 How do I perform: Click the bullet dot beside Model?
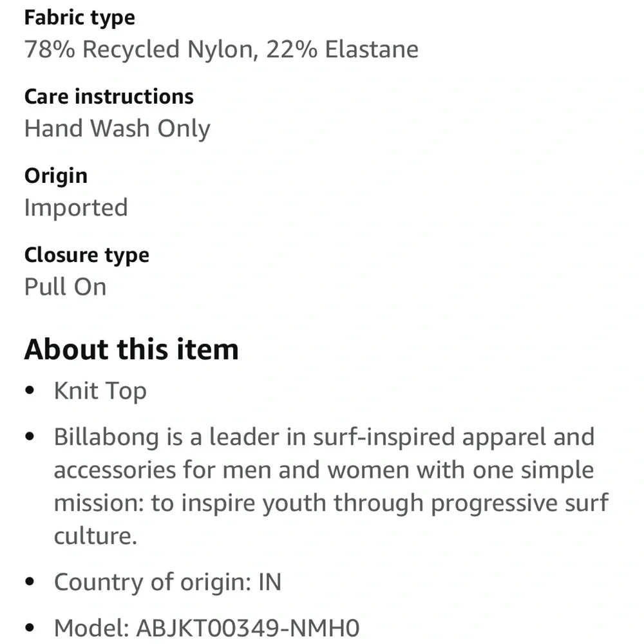tap(29, 628)
